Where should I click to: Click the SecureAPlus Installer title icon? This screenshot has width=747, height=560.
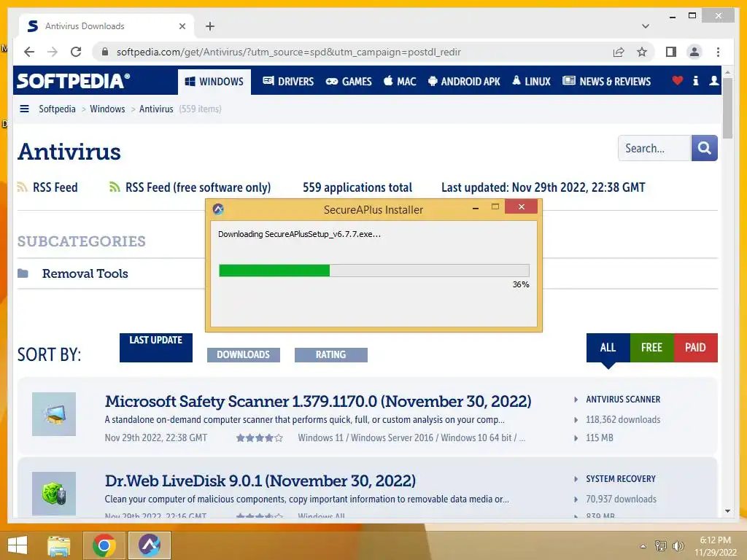tap(218, 209)
